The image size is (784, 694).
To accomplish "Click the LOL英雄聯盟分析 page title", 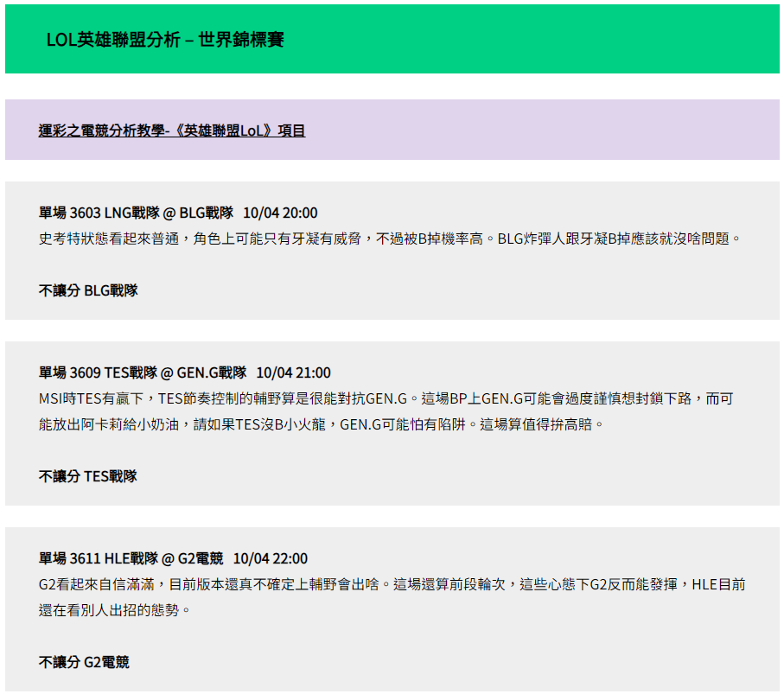I will (113, 40).
